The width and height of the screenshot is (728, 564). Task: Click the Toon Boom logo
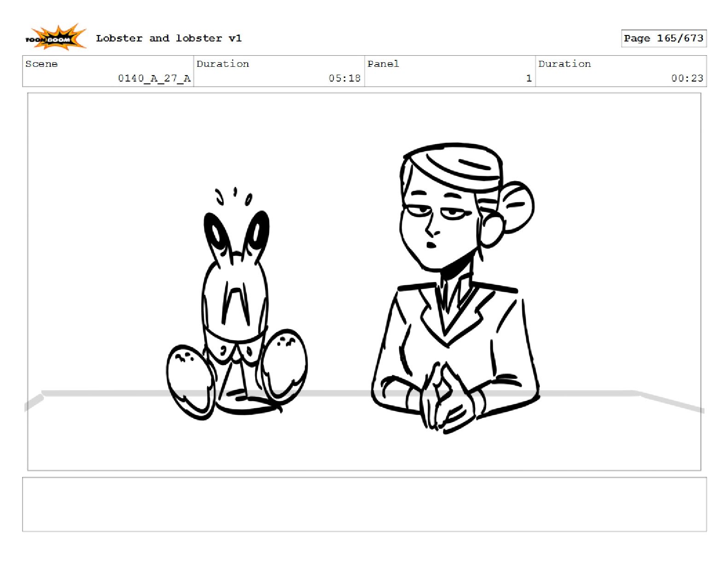point(55,38)
